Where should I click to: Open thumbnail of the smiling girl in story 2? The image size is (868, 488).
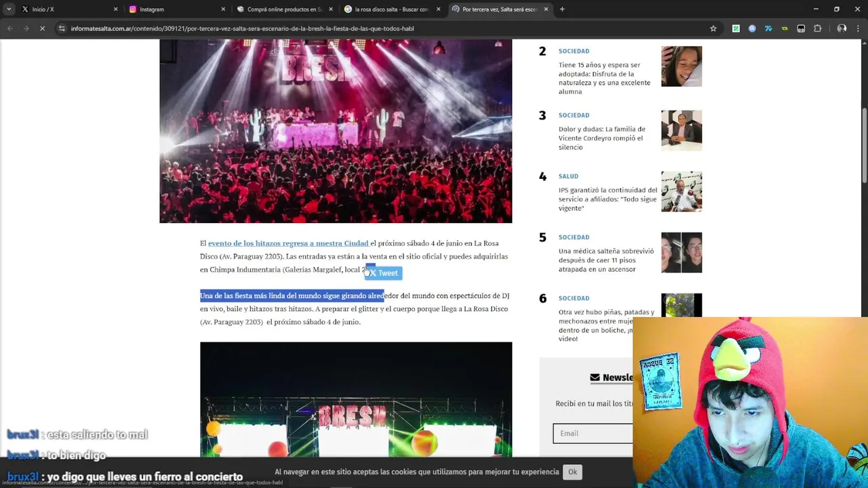click(682, 66)
